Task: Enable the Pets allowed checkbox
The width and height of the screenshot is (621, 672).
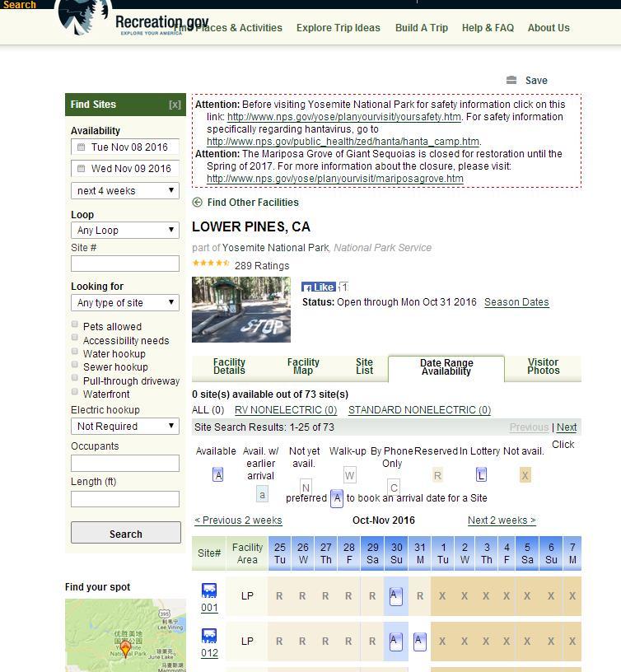Action: click(x=75, y=324)
